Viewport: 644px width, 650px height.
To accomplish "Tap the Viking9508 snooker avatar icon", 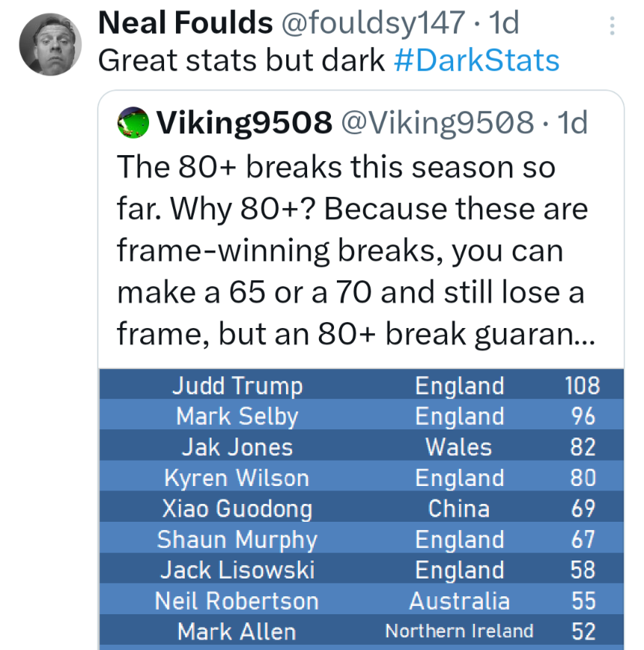I will click(x=131, y=122).
